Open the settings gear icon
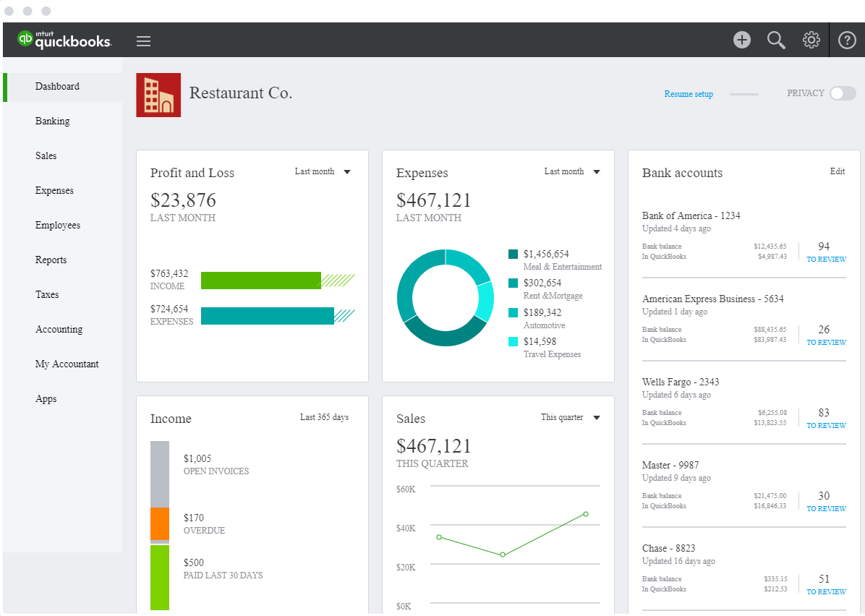865x616 pixels. [x=811, y=40]
